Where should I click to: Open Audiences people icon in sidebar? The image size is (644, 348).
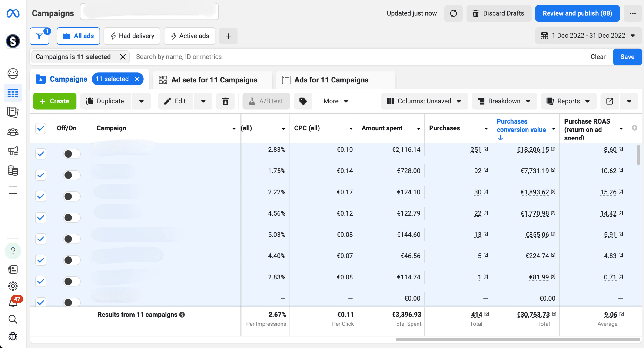point(13,132)
